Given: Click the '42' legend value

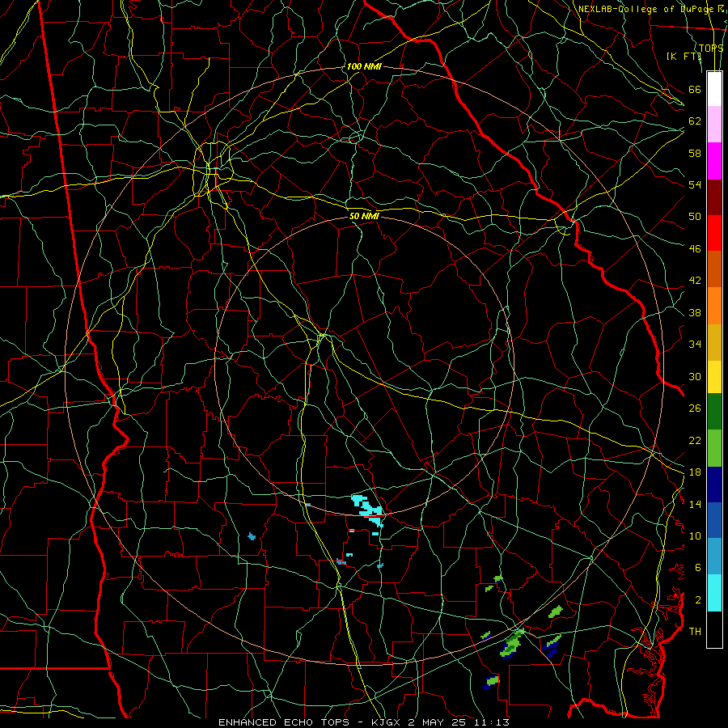Looking at the screenshot, I should (x=695, y=281).
